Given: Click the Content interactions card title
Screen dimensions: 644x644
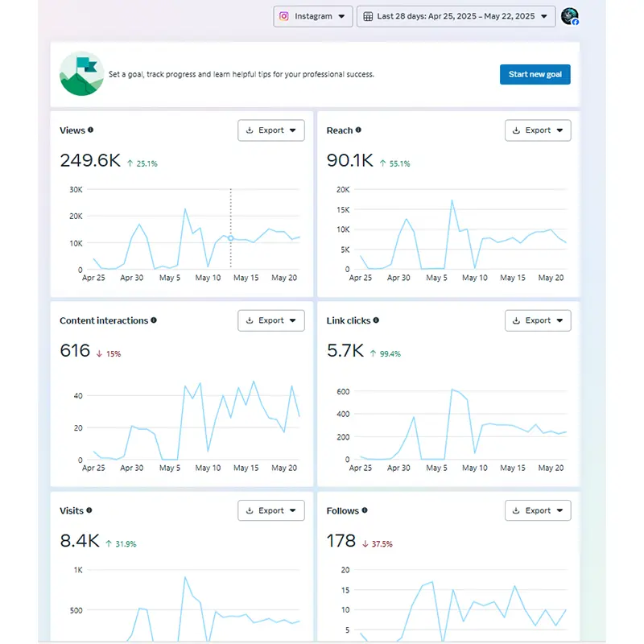Looking at the screenshot, I should coord(104,320).
